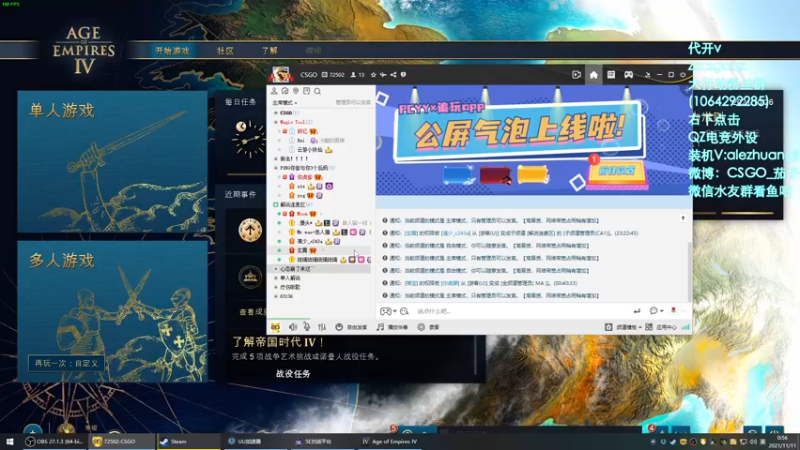
Task: Open the 频道模板 channel template menu
Action: (623, 327)
